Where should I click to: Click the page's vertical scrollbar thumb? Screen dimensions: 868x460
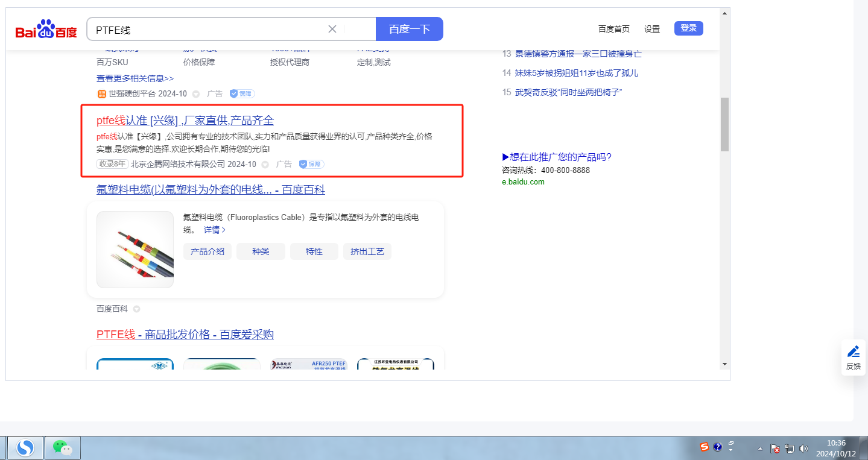point(724,124)
